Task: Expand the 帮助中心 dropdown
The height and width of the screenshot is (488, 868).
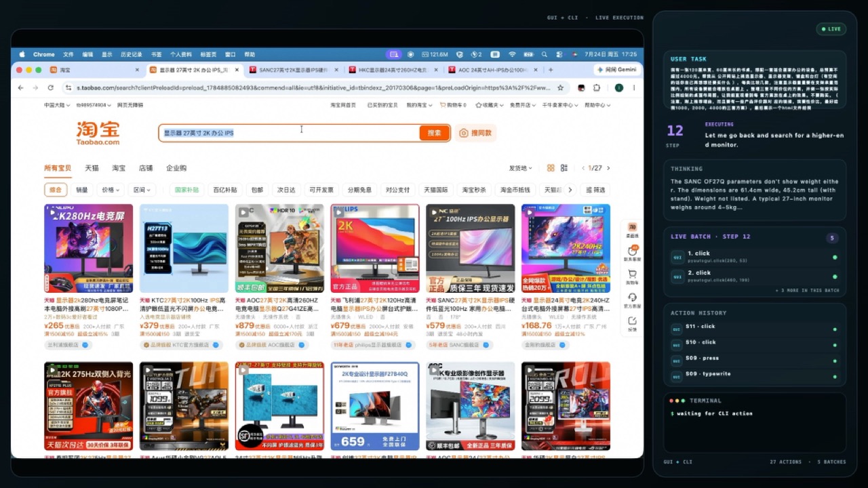Action: [x=597, y=105]
